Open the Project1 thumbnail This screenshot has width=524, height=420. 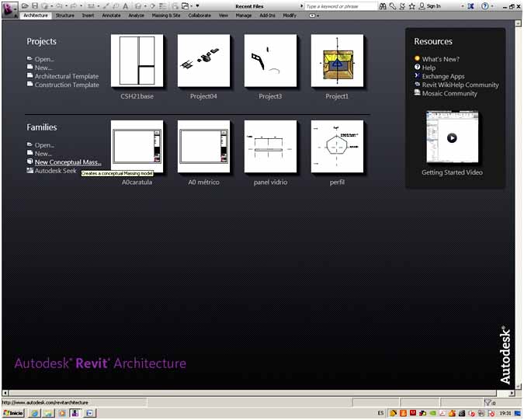pyautogui.click(x=337, y=61)
